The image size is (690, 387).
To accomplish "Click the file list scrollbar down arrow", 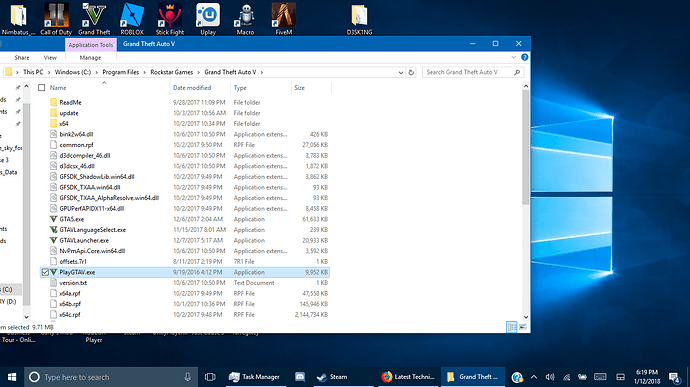I will click(x=525, y=317).
